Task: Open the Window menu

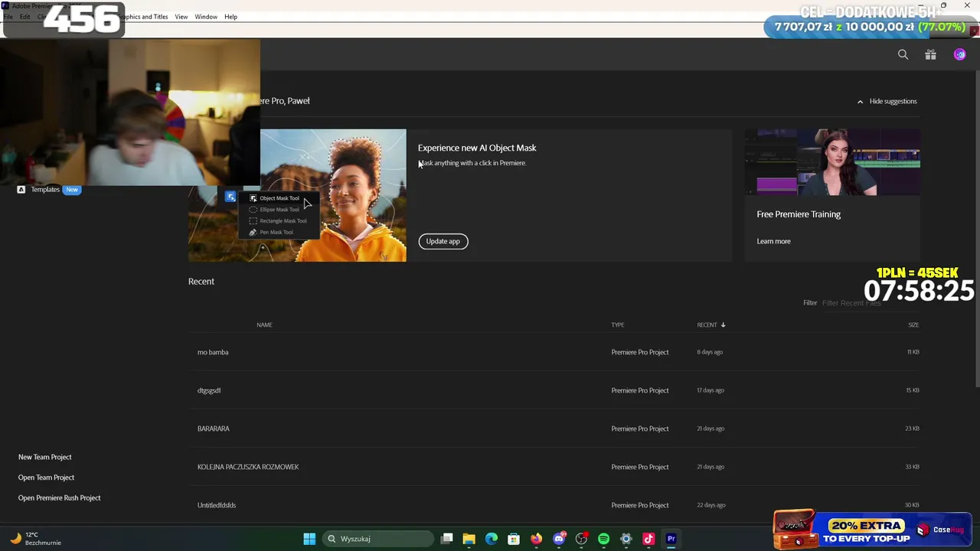Action: [x=206, y=17]
